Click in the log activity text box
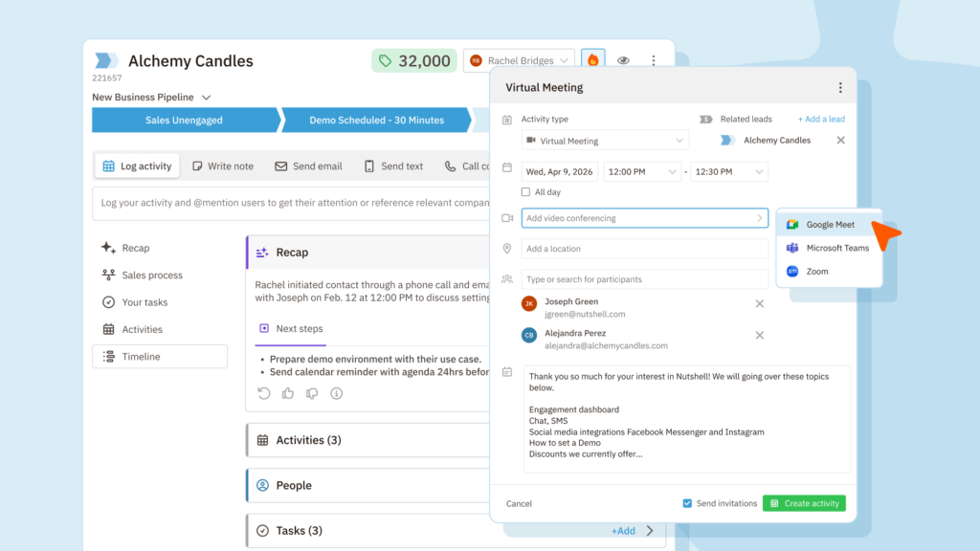The image size is (980, 551). coord(291,203)
